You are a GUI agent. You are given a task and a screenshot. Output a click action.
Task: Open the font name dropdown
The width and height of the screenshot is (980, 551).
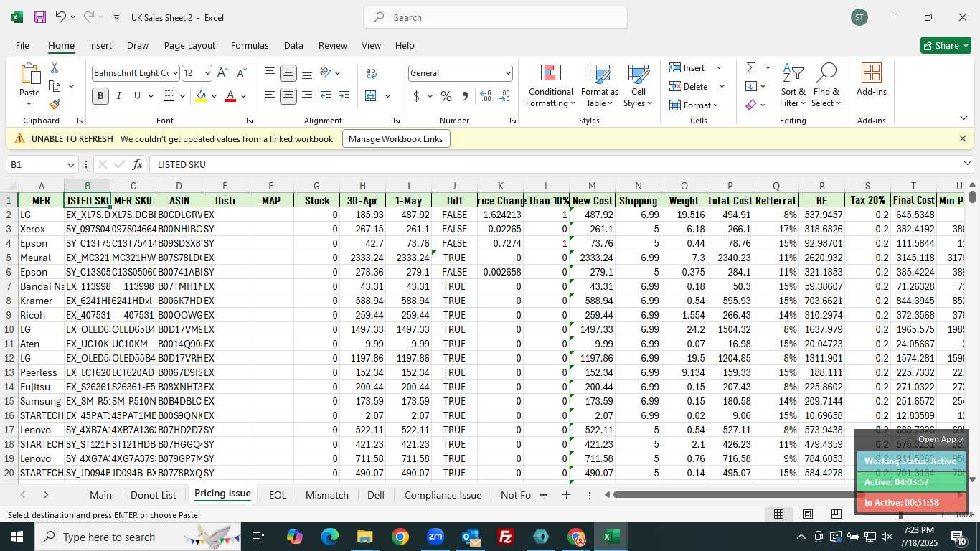(174, 73)
